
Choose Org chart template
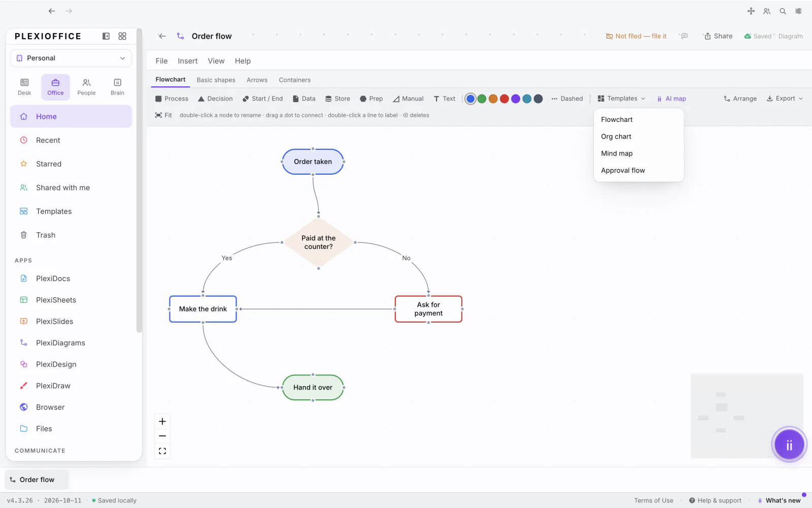pos(638,137)
